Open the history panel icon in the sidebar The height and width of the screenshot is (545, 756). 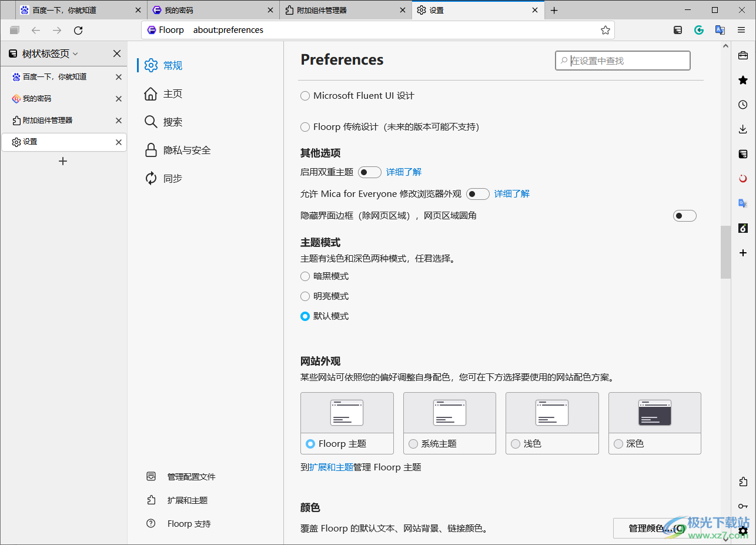point(742,104)
